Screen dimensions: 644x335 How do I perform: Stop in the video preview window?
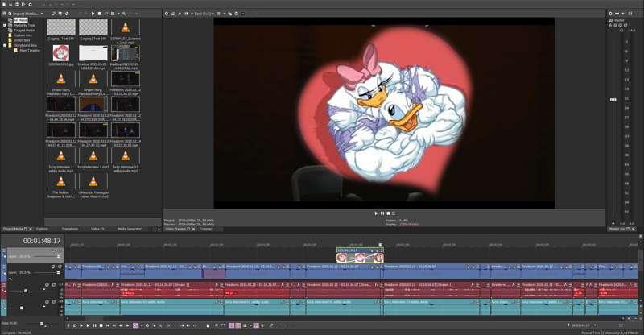(x=388, y=213)
